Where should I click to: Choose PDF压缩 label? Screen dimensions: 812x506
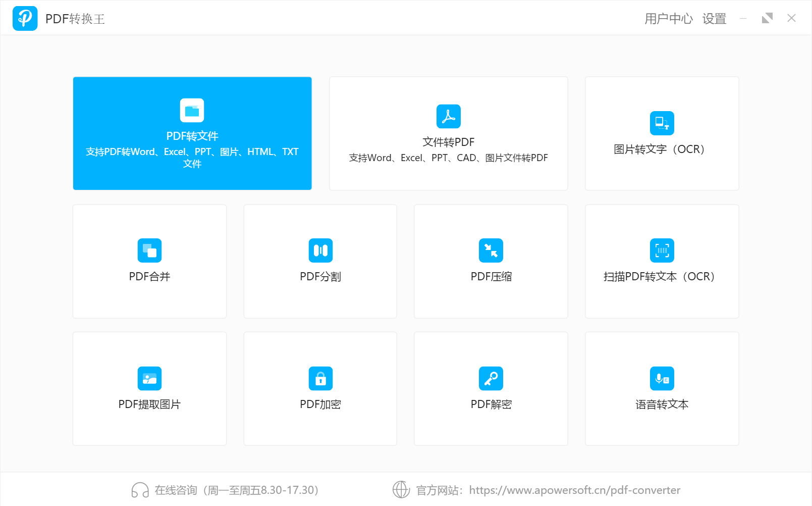pos(491,276)
